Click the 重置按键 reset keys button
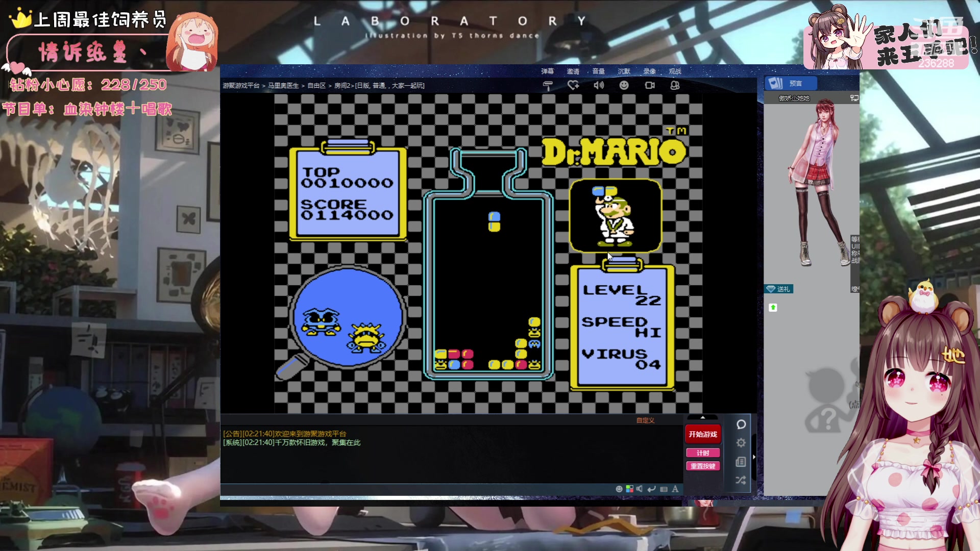The image size is (980, 551). [703, 466]
